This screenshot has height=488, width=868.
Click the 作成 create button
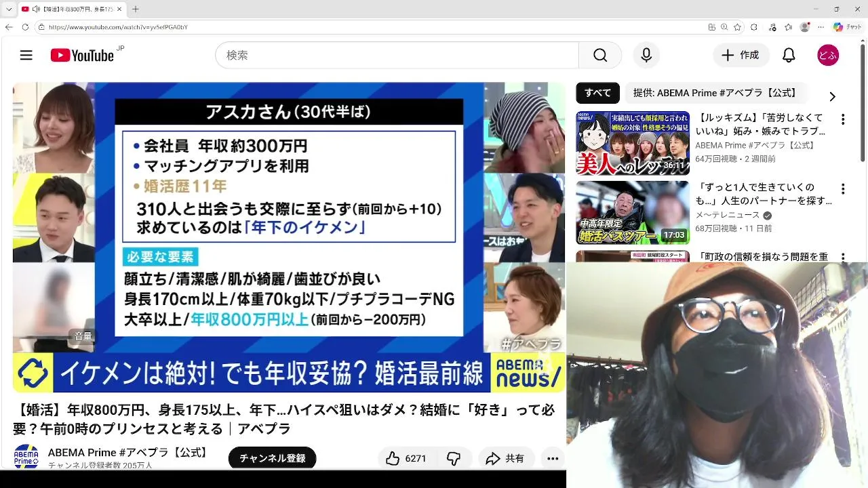click(x=741, y=56)
